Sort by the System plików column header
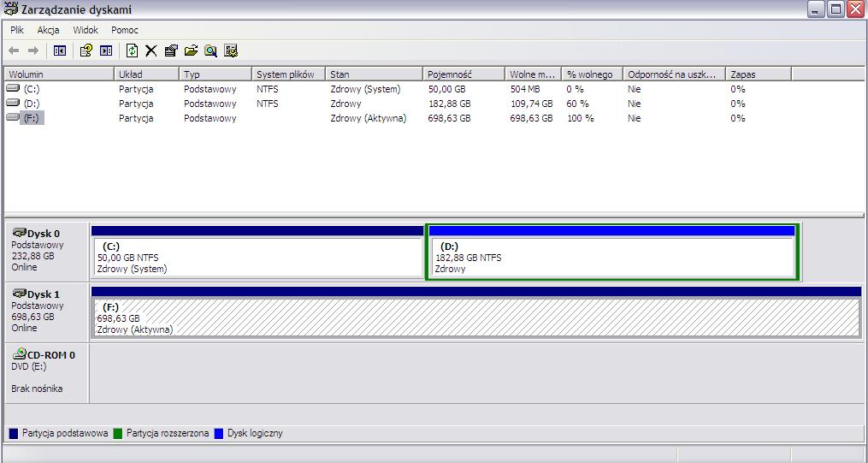Viewport: 868px width, 463px height. point(288,74)
